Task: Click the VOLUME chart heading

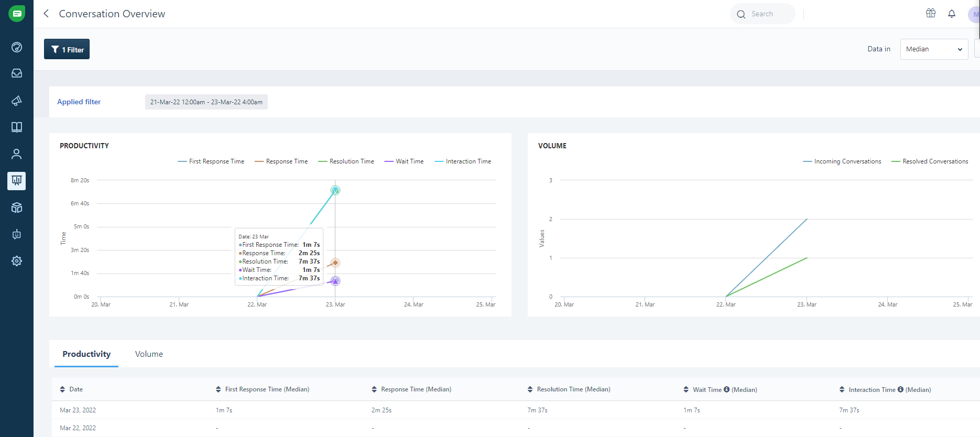Action: tap(552, 146)
